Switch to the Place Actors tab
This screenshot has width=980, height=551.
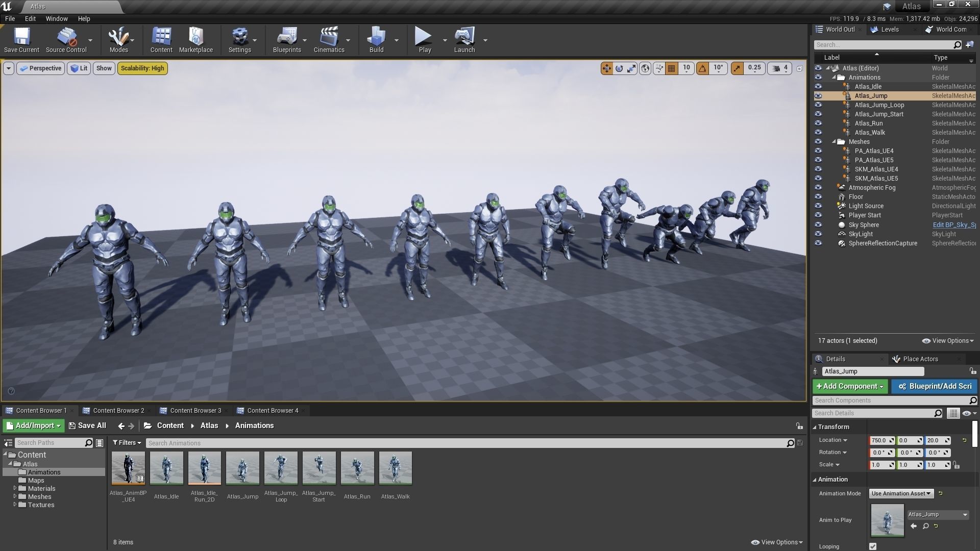coord(920,359)
